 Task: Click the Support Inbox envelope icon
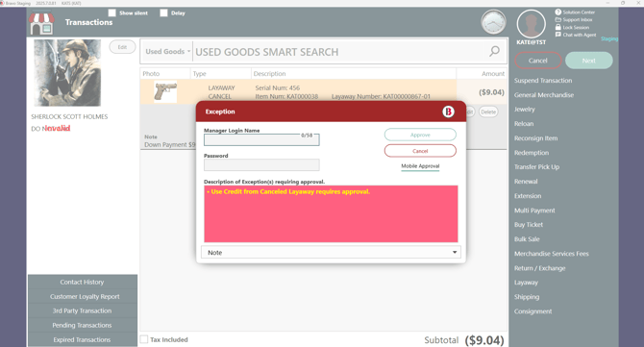pos(557,20)
